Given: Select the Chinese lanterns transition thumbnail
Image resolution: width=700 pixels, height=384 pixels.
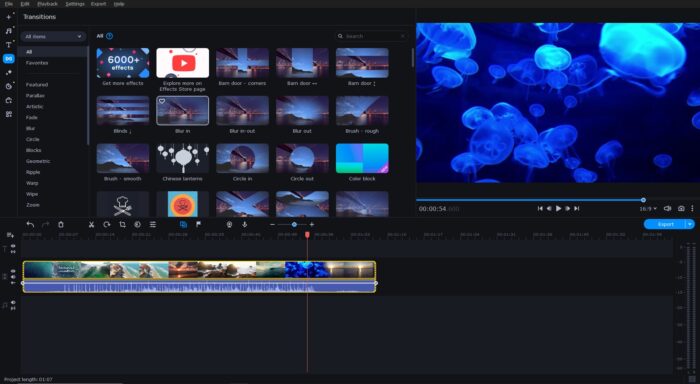Looking at the screenshot, I should coord(183,158).
